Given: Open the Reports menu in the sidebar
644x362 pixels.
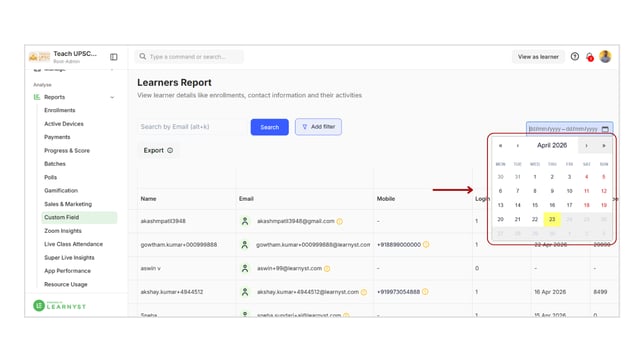Looking at the screenshot, I should (x=55, y=97).
